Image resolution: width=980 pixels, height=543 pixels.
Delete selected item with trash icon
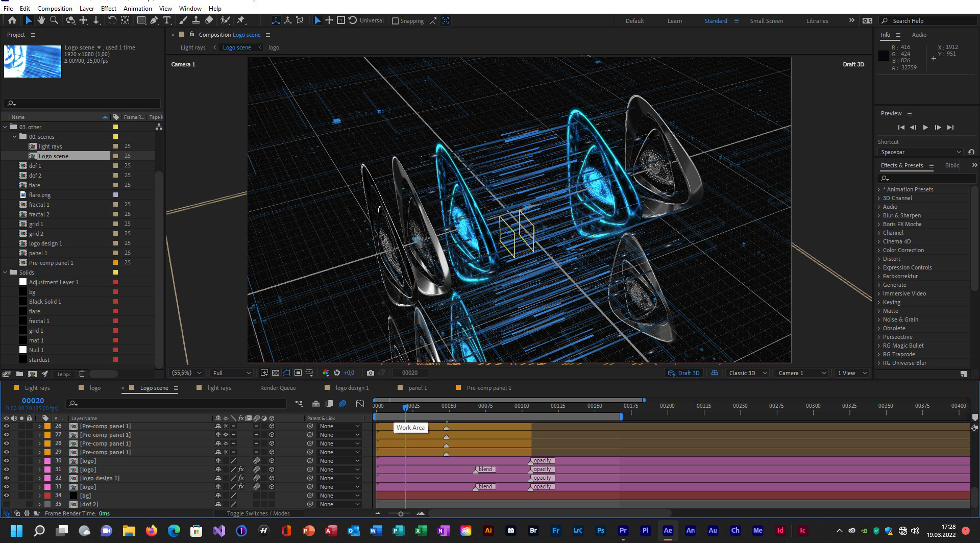click(82, 374)
